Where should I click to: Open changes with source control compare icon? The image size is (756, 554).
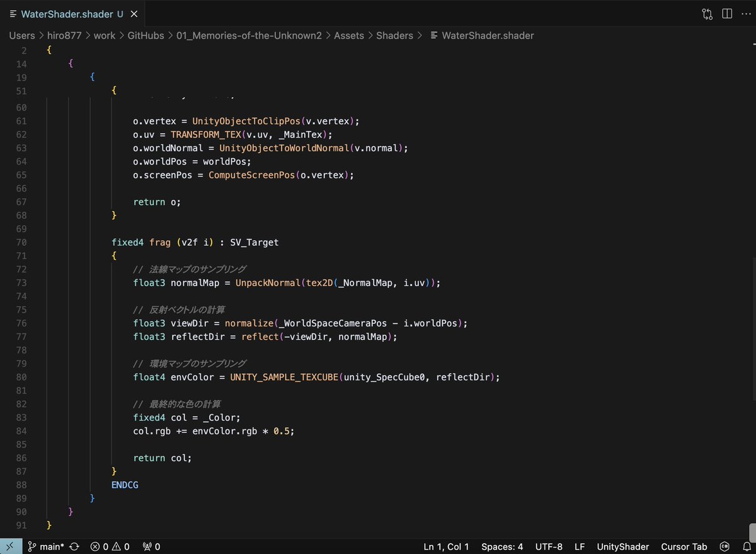(x=707, y=14)
